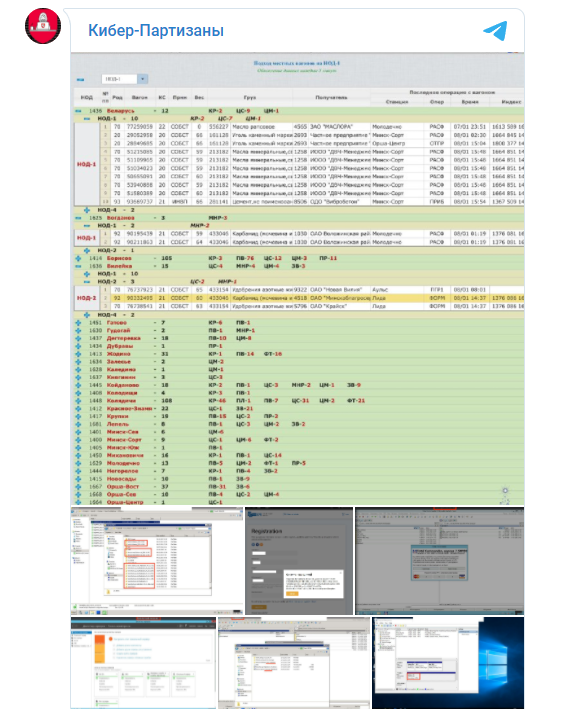Collapse the 1636 Вилейка station row
Screen dimensions: 583x709
[78, 266]
